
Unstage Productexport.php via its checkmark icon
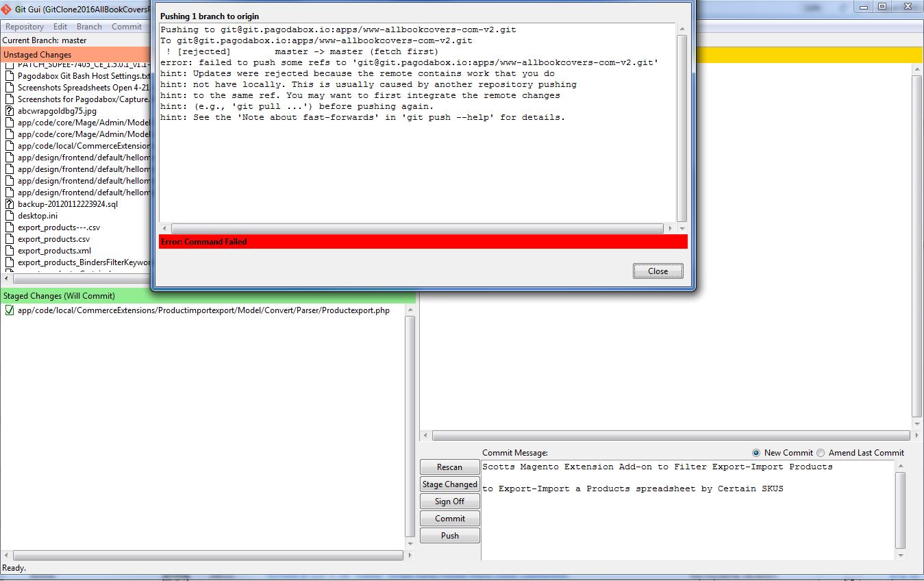click(10, 310)
